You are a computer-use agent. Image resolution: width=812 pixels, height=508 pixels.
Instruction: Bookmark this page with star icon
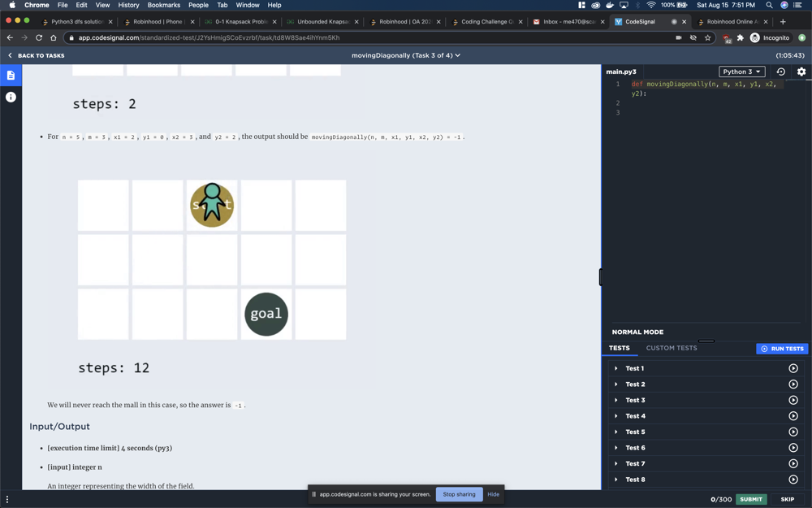click(x=707, y=37)
